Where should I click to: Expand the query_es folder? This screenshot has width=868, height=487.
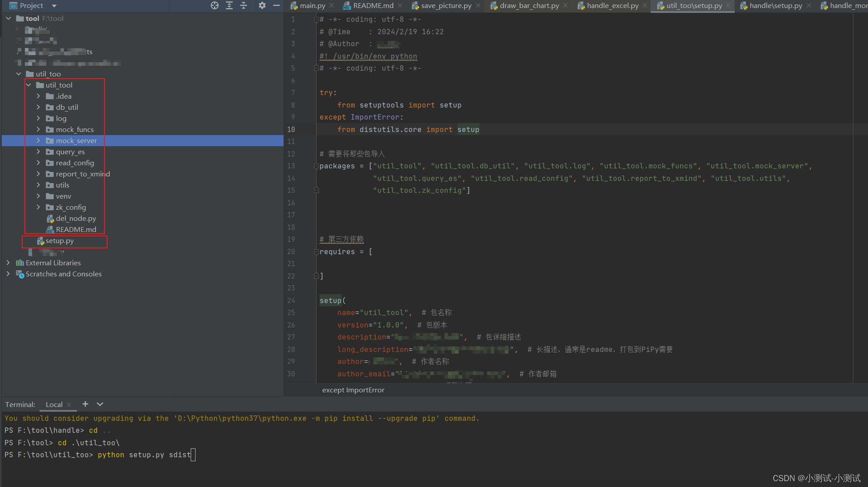[38, 152]
